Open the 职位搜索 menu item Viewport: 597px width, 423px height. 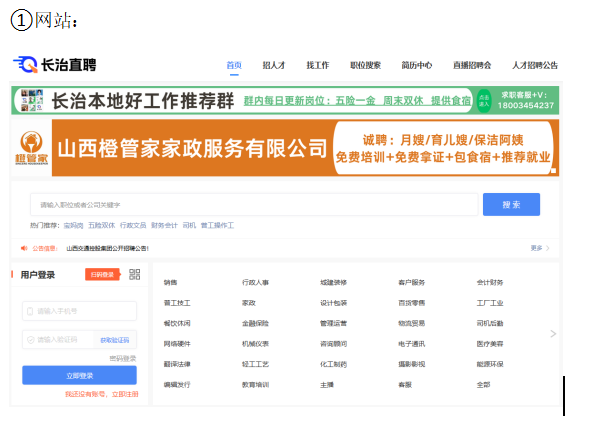pyautogui.click(x=366, y=65)
